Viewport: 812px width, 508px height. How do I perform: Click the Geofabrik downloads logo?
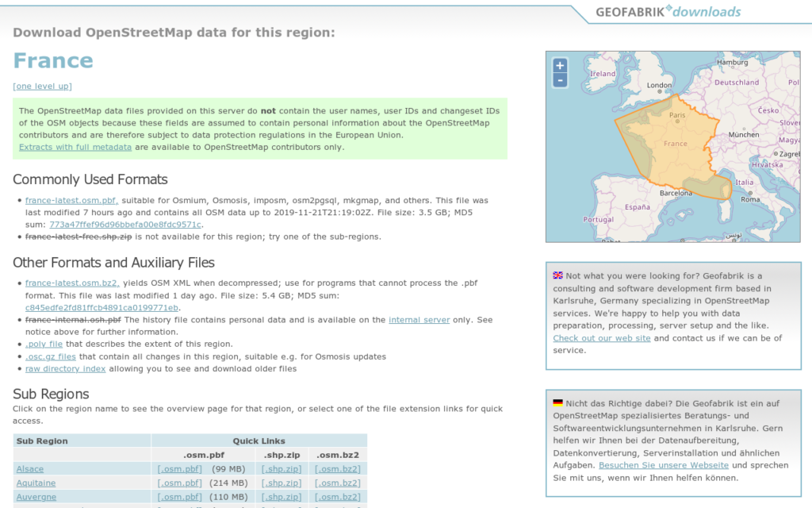coord(668,12)
